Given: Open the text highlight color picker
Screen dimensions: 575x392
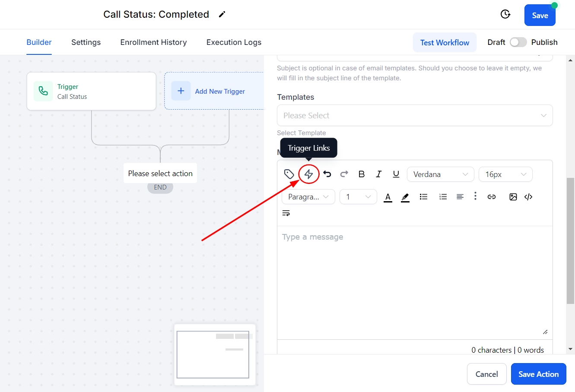Looking at the screenshot, I should [x=405, y=197].
